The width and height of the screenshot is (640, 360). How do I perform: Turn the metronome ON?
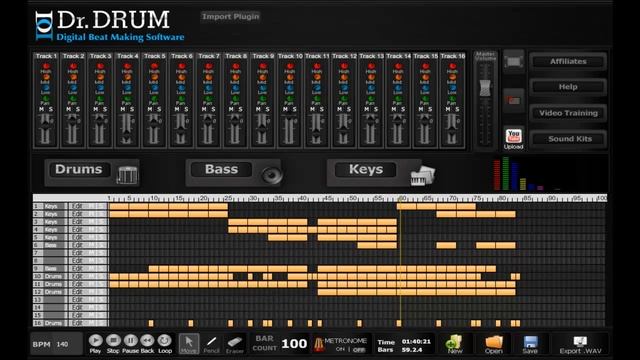coord(340,349)
